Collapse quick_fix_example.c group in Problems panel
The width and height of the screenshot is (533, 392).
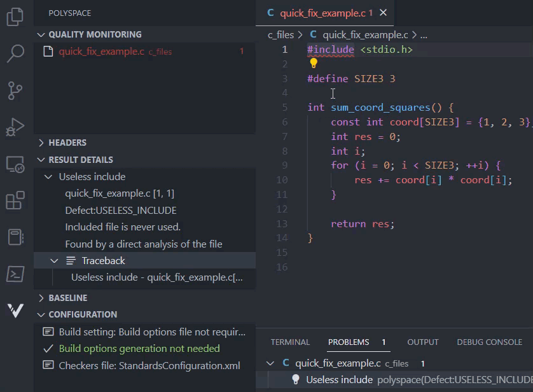coord(270,363)
